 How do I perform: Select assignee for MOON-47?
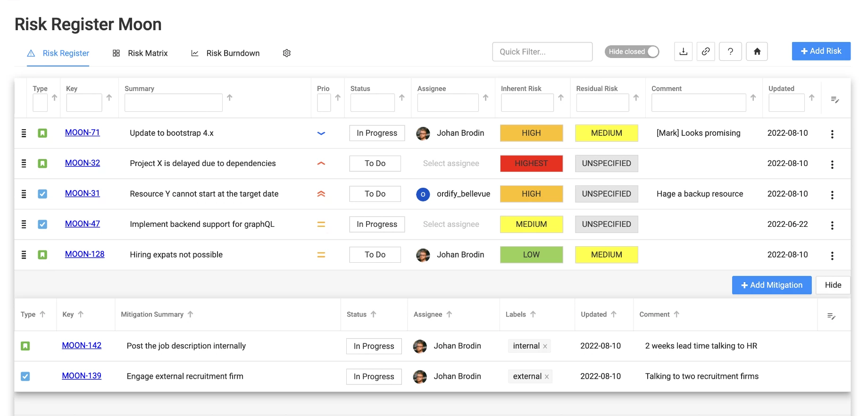[x=451, y=224]
